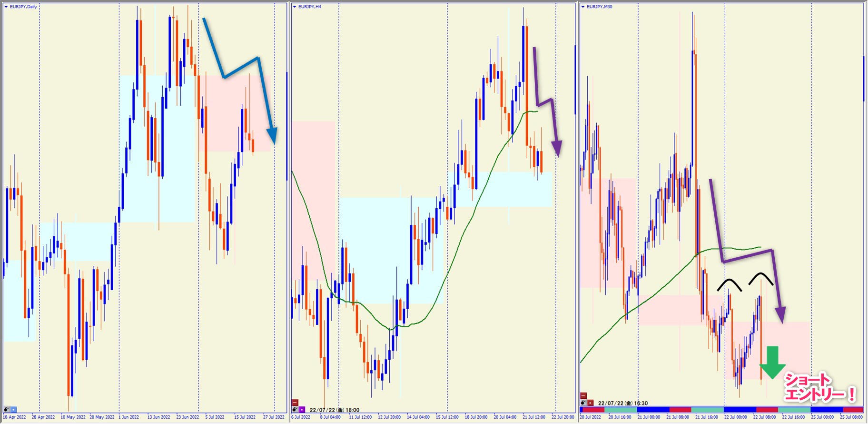
Task: Open the EURJPY,Daily chart menu triangle
Action: click(x=6, y=7)
